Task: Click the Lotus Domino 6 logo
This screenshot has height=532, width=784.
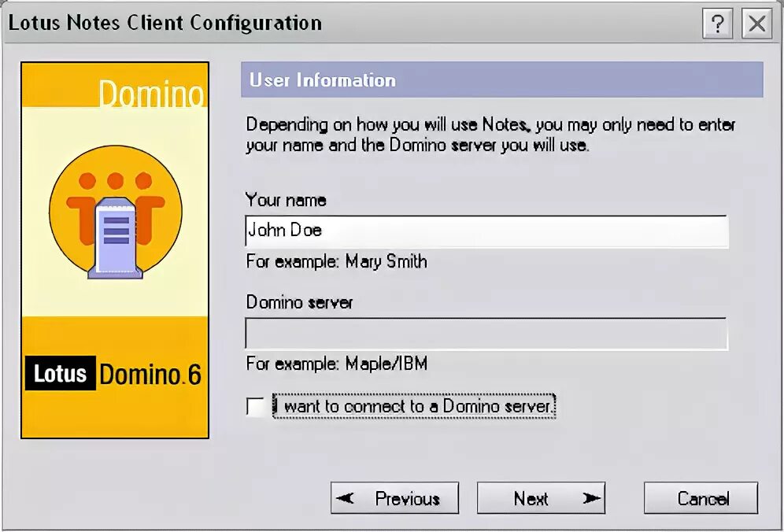Action: click(113, 374)
